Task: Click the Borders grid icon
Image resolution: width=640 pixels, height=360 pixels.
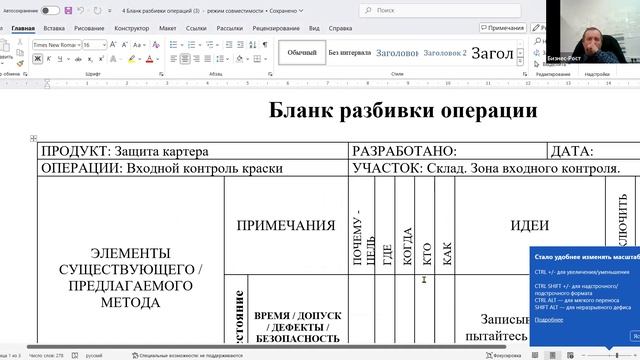Action: [257, 59]
